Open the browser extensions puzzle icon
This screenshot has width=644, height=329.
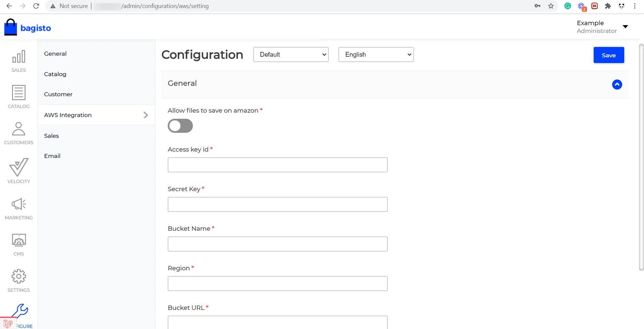click(608, 6)
